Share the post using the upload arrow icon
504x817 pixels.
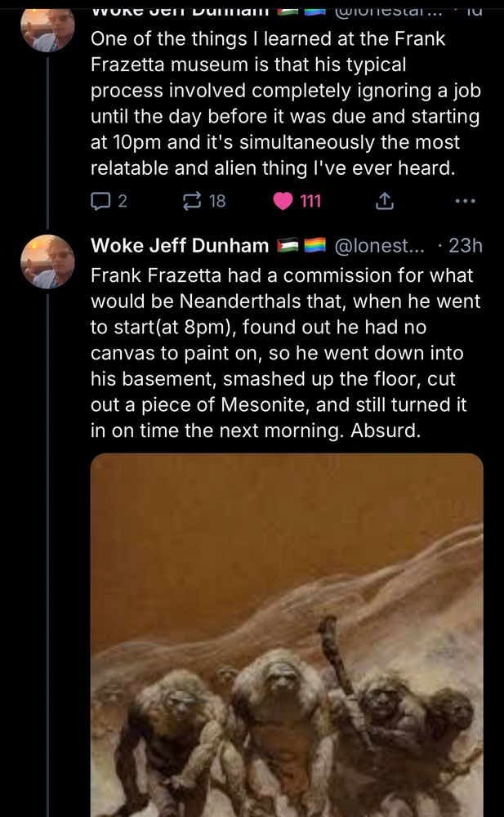tap(384, 201)
